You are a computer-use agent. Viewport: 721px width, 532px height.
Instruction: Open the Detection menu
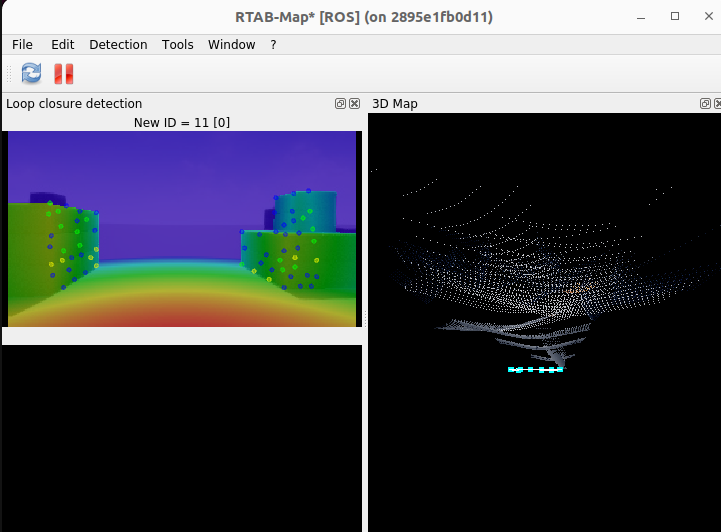coord(118,44)
